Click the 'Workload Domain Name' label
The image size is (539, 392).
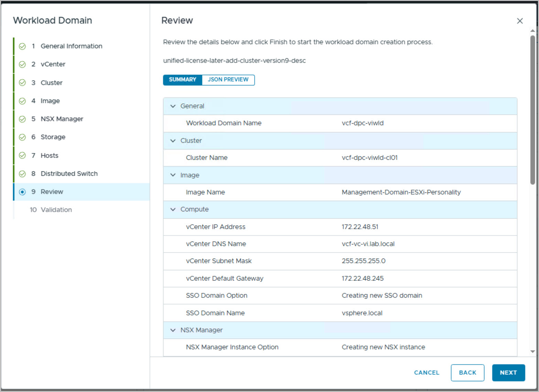pyautogui.click(x=224, y=123)
